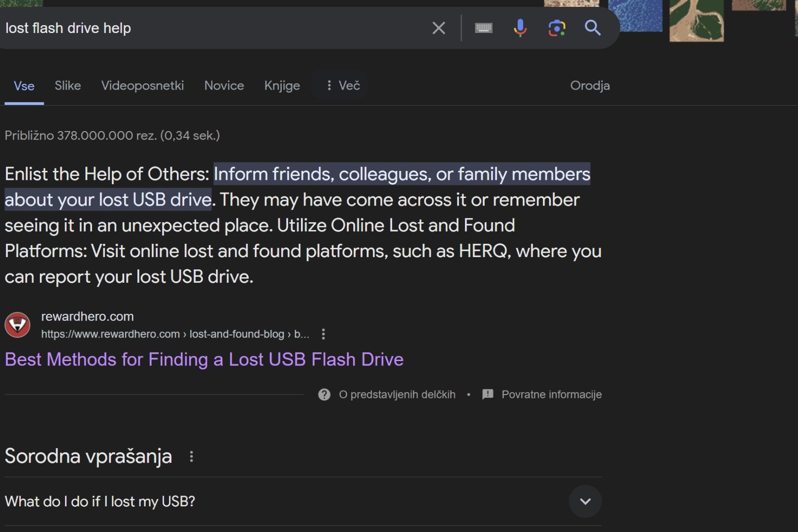This screenshot has width=798, height=532.
Task: Open the three-dot menu next to rewardhero URL
Action: 323,334
